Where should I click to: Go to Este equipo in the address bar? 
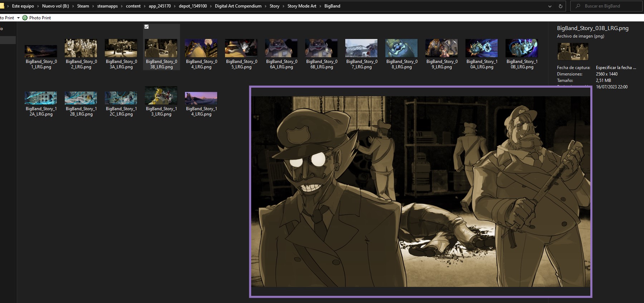tap(23, 6)
